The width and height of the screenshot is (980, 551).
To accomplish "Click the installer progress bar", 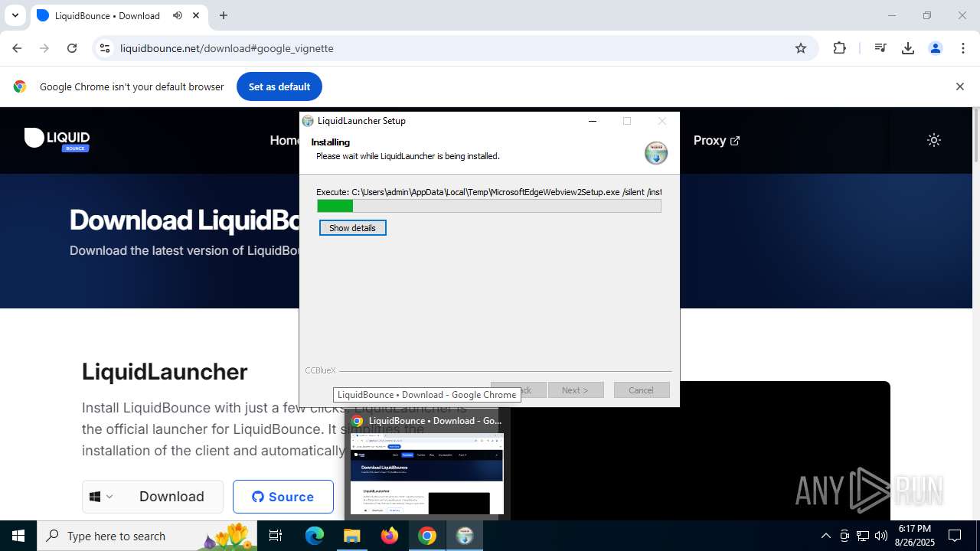I will (x=489, y=206).
